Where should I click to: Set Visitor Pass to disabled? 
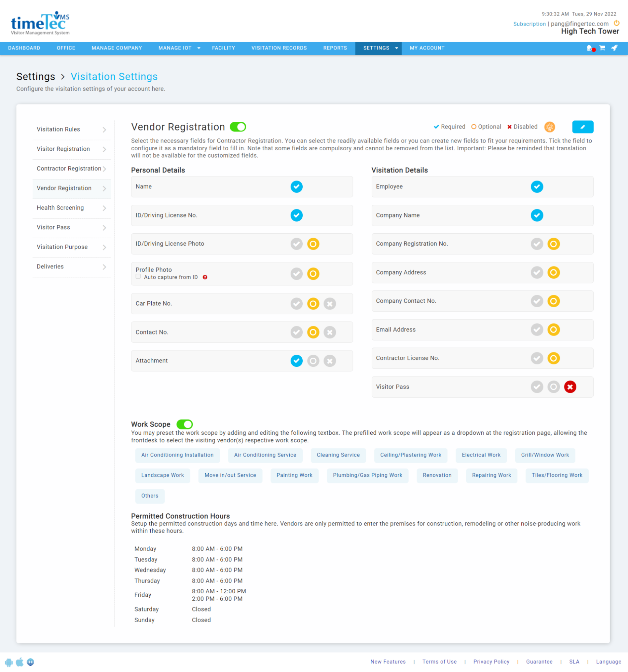[570, 387]
